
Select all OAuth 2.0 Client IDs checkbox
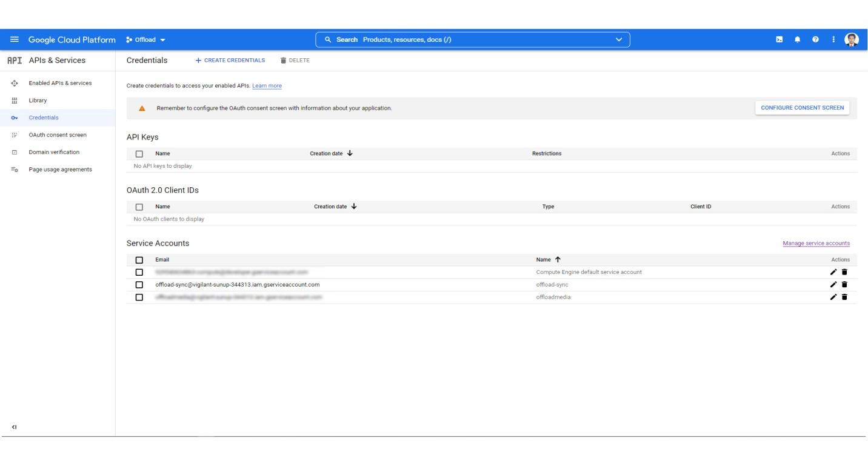(139, 207)
